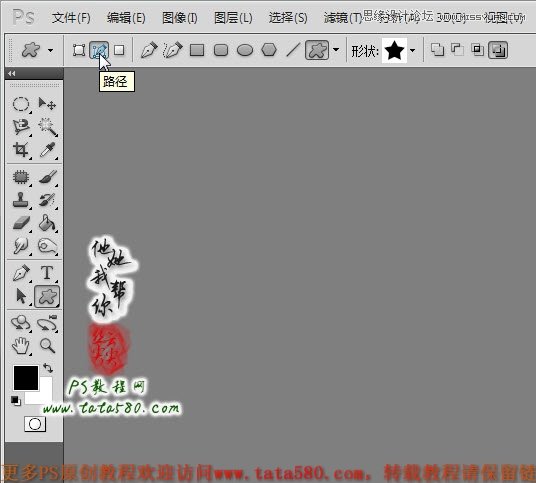Open the 编辑(E) menu
Image resolution: width=536 pixels, height=483 pixels.
tap(126, 17)
